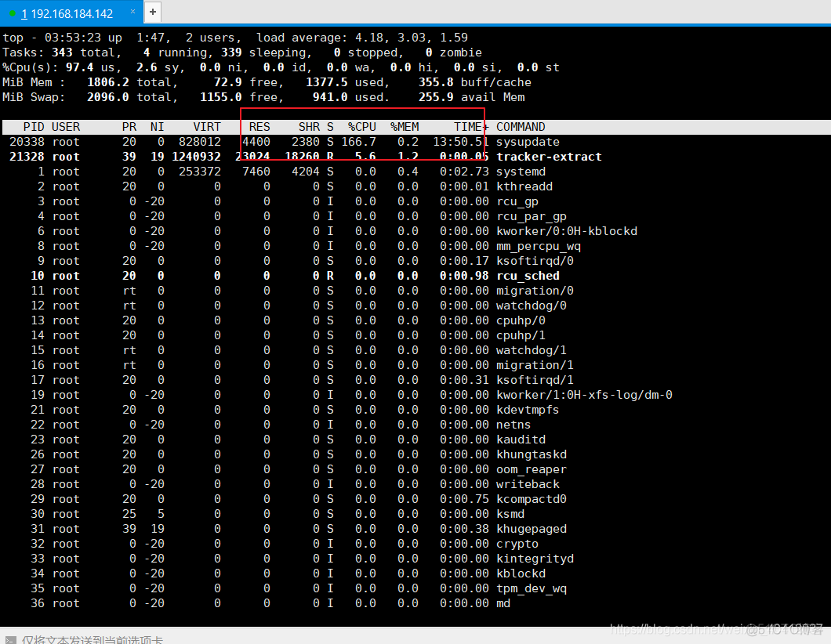Select the watchdog/0 process name
The height and width of the screenshot is (644, 831).
[x=532, y=305]
